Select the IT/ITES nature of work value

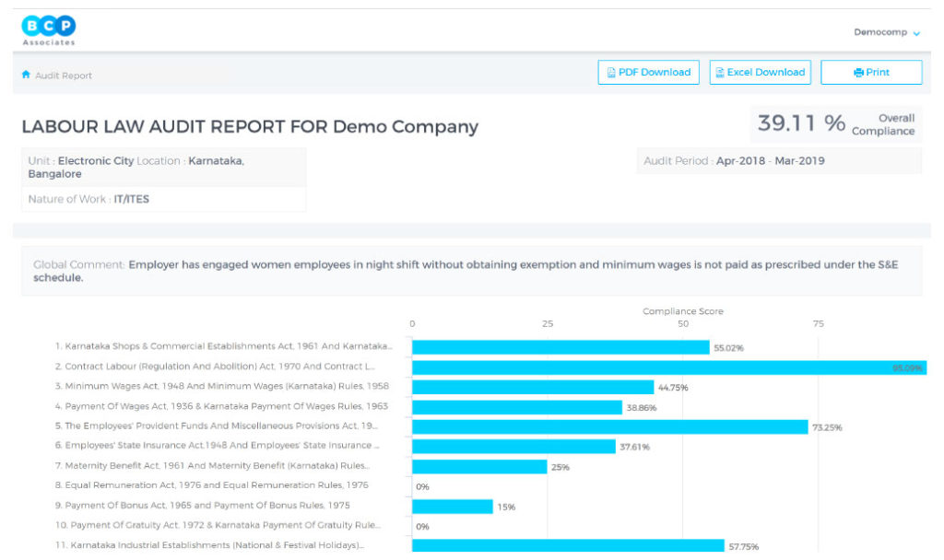131,199
